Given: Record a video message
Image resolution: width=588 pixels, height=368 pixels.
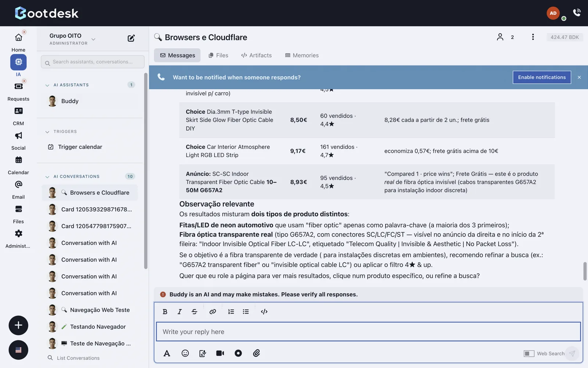Looking at the screenshot, I should point(220,353).
